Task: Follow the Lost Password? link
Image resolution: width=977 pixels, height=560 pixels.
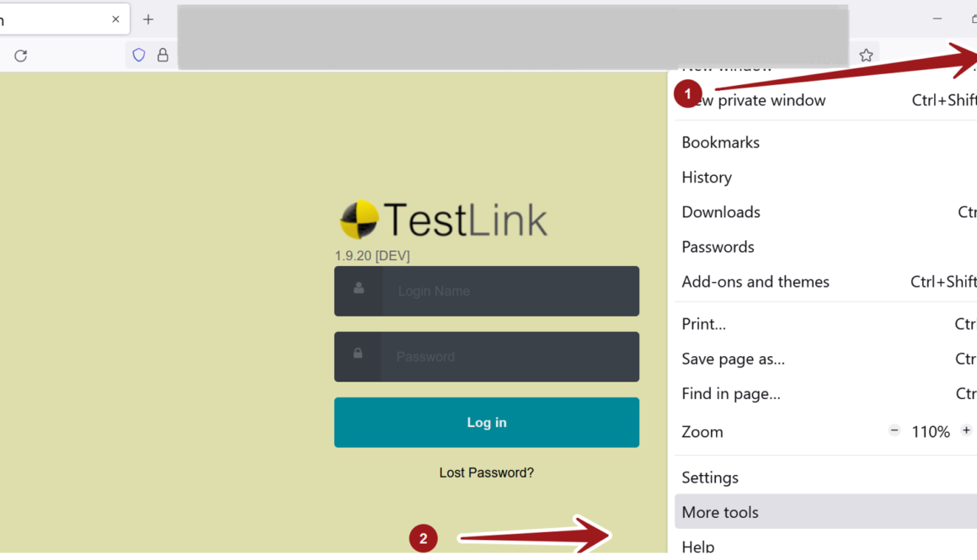Action: (487, 472)
